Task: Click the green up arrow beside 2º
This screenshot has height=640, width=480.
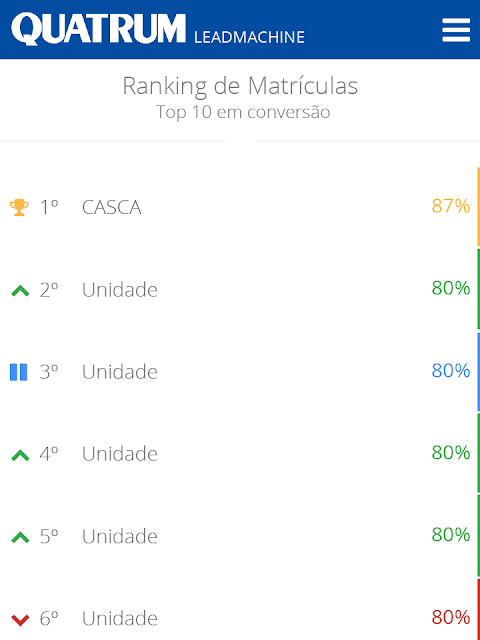Action: point(20,291)
